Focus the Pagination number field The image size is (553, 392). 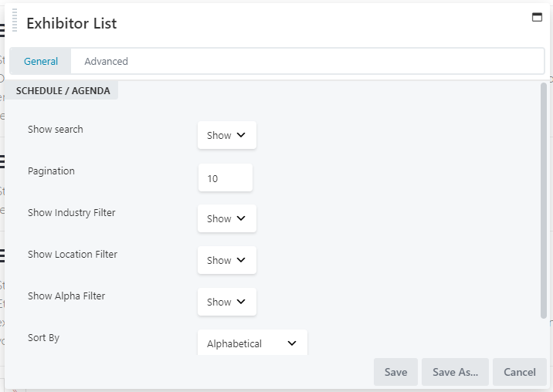click(x=225, y=177)
